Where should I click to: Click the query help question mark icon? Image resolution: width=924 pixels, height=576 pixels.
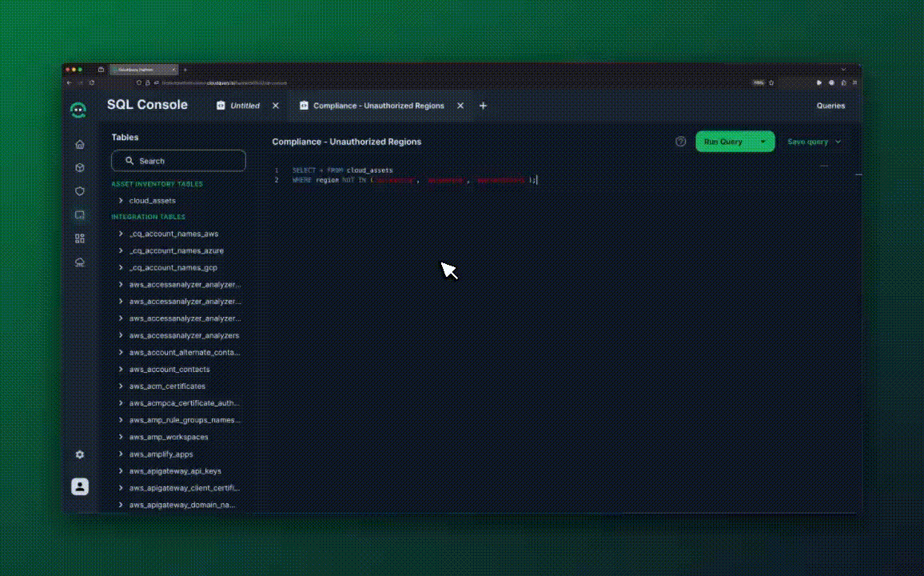pos(681,142)
